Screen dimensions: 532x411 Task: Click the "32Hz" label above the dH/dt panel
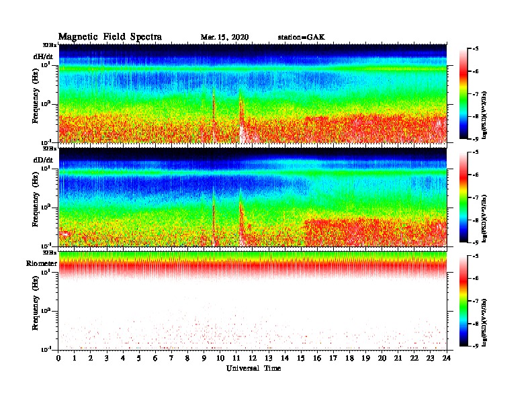point(50,45)
